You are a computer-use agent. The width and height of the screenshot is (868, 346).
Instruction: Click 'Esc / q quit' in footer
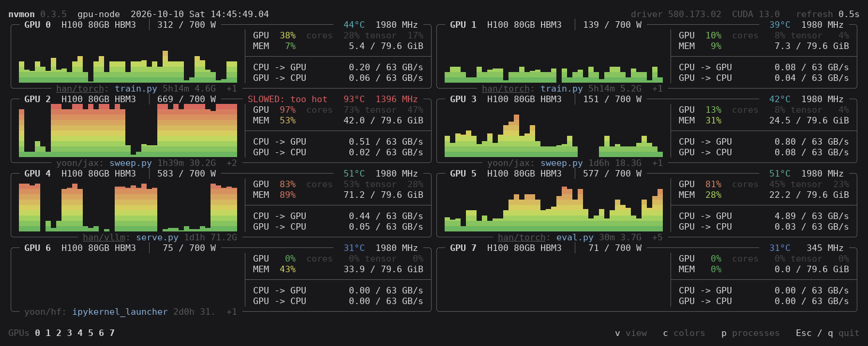point(828,333)
